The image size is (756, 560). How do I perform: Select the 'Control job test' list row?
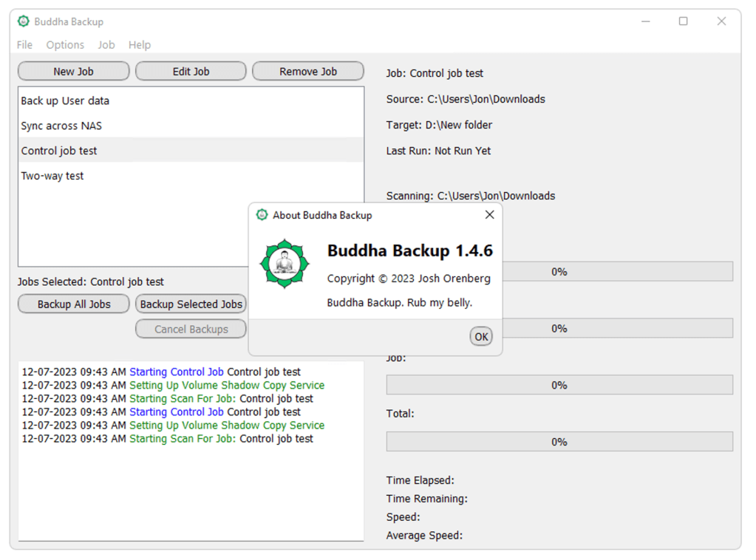(x=191, y=151)
